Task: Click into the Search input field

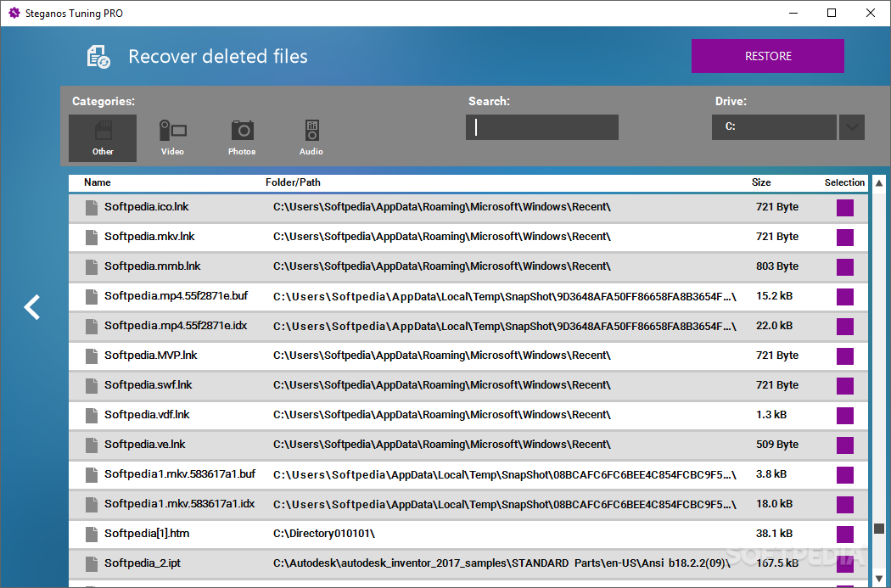Action: click(542, 127)
